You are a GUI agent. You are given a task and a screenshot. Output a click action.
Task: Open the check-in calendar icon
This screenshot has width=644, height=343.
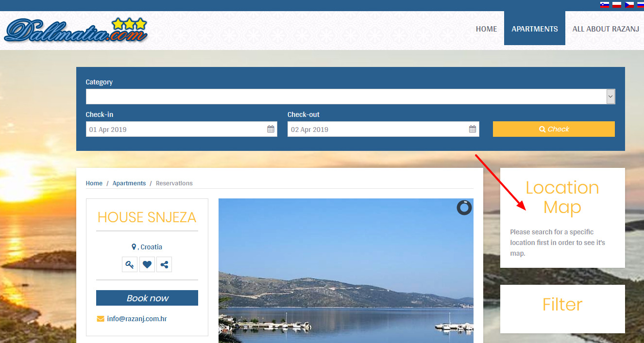(271, 129)
